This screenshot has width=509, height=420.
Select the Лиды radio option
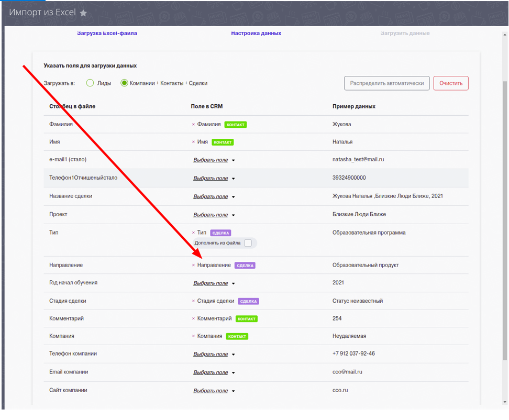[x=90, y=83]
